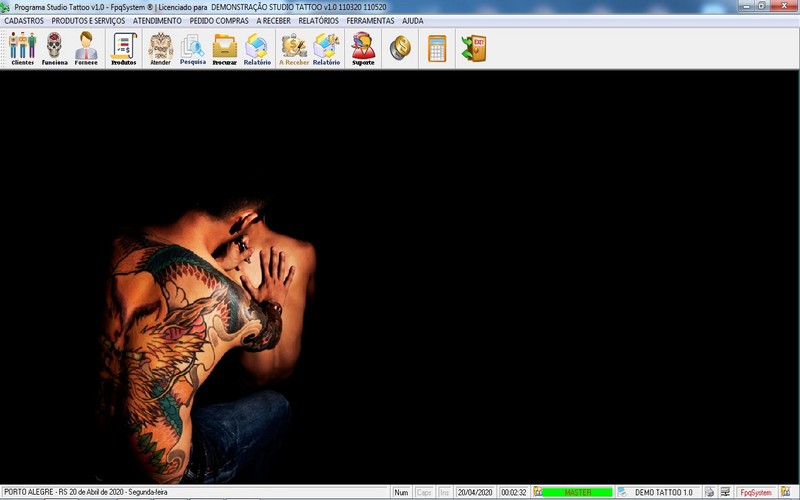
Task: Open the CADASTROS menu
Action: coord(24,20)
